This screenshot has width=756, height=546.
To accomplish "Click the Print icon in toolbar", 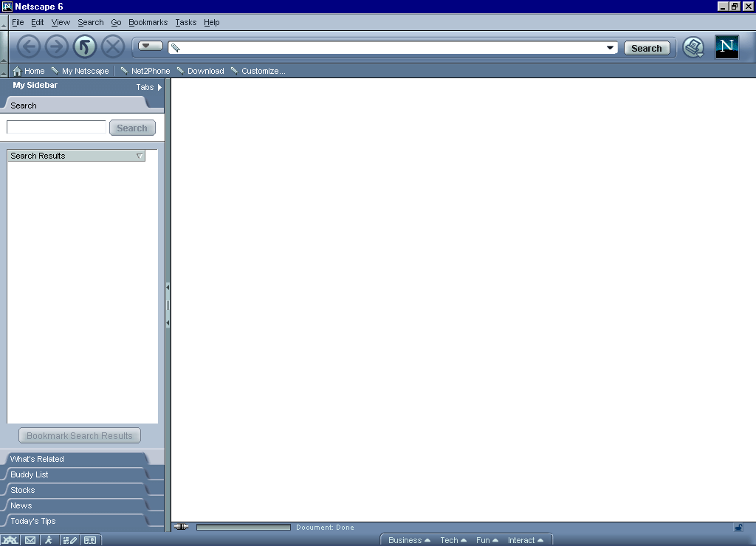I will pyautogui.click(x=693, y=47).
